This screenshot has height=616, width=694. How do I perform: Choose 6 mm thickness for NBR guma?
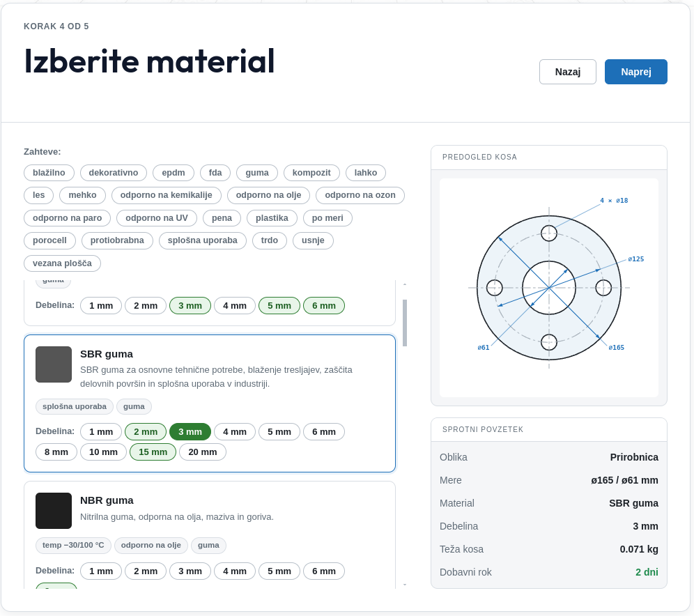point(324,571)
